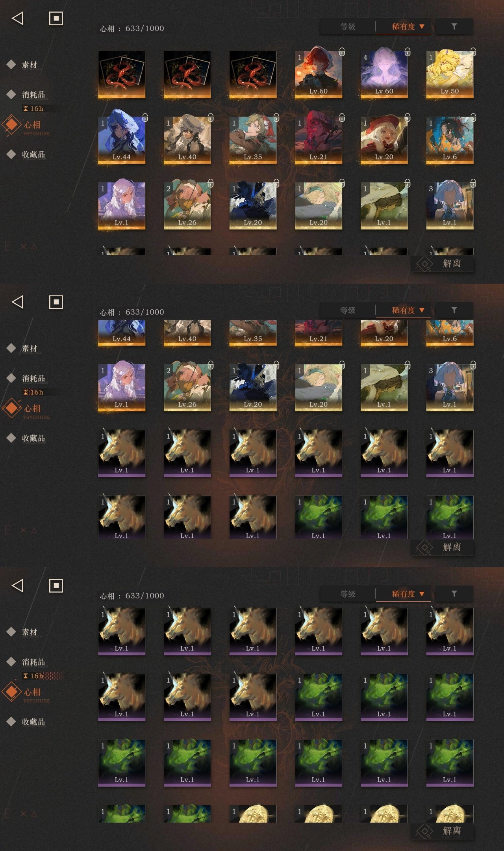This screenshot has height=851, width=504.
Task: Select the Lv.35 red-beret psychube thumbnail
Action: [253, 140]
